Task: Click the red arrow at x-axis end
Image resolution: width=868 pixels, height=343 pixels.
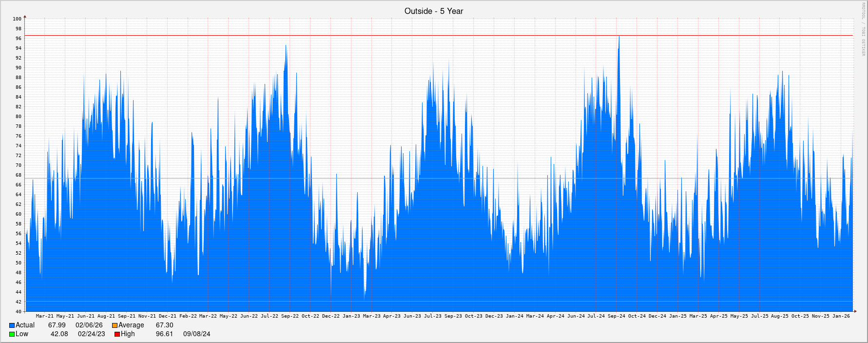Action: (x=855, y=311)
